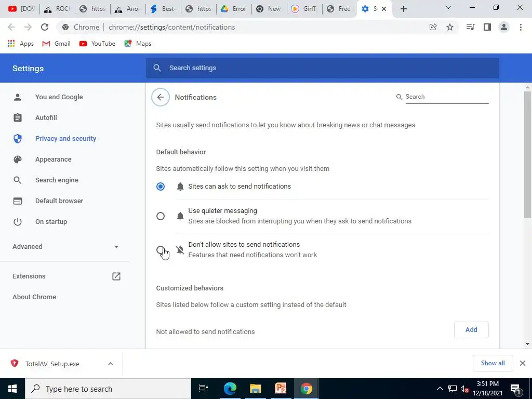532x399 pixels.
Task: Click the Notifications page Search field
Action: (x=447, y=97)
